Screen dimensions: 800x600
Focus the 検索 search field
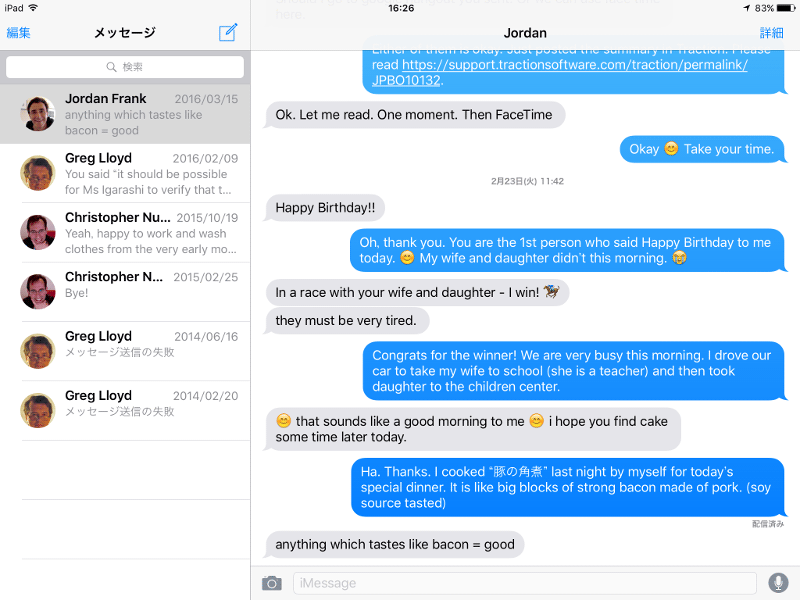click(125, 67)
